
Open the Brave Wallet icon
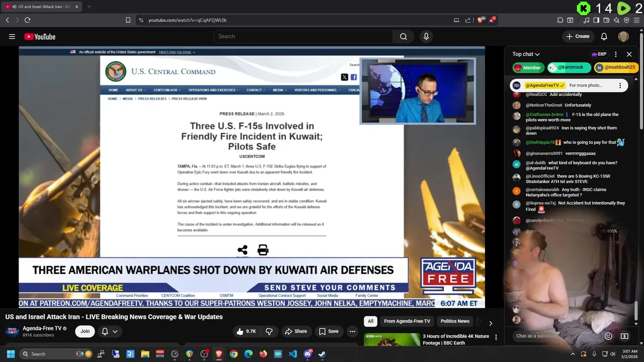(x=606, y=20)
